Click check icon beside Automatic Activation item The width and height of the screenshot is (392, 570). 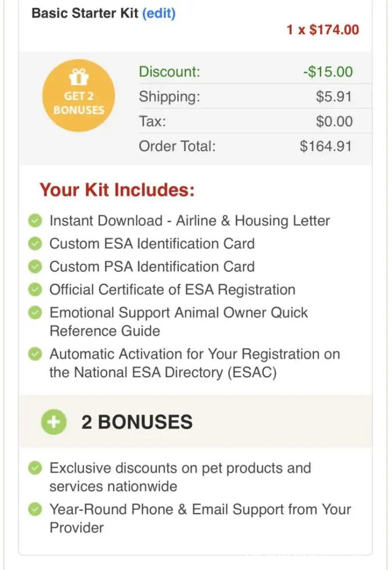tap(35, 354)
